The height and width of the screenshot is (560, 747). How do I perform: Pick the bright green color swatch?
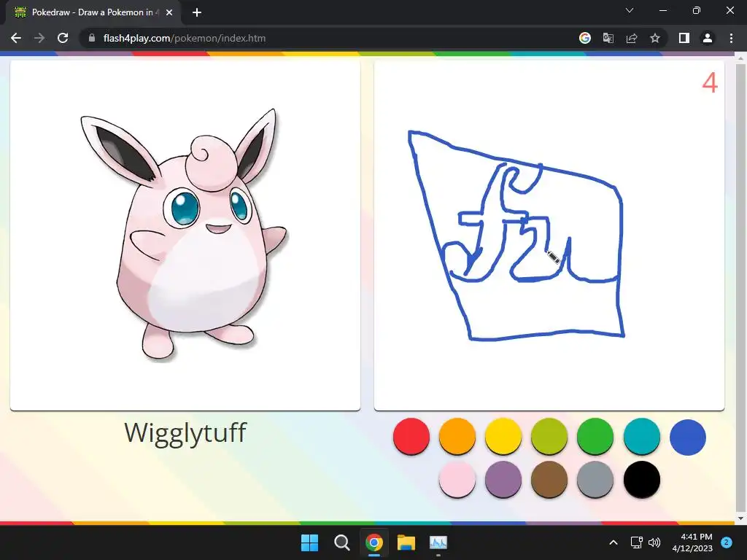click(x=595, y=436)
